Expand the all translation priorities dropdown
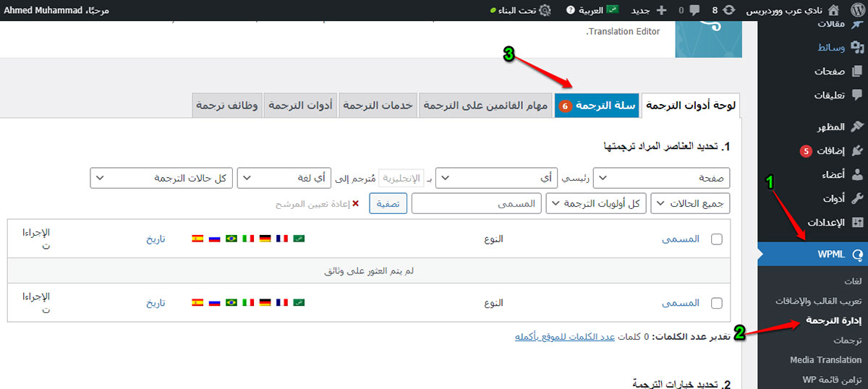Screen dimensions: 868x389 pos(596,204)
